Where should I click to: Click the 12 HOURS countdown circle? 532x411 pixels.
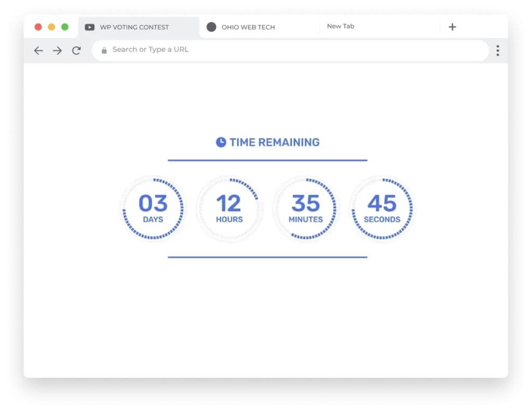(229, 209)
